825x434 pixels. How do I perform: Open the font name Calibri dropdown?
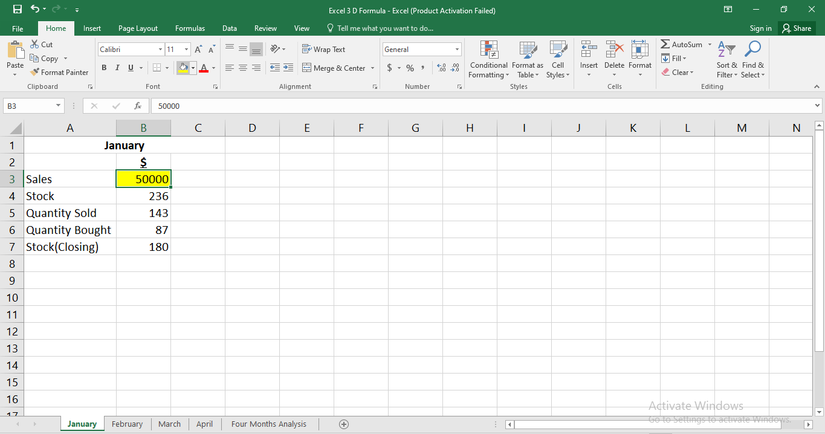(160, 49)
